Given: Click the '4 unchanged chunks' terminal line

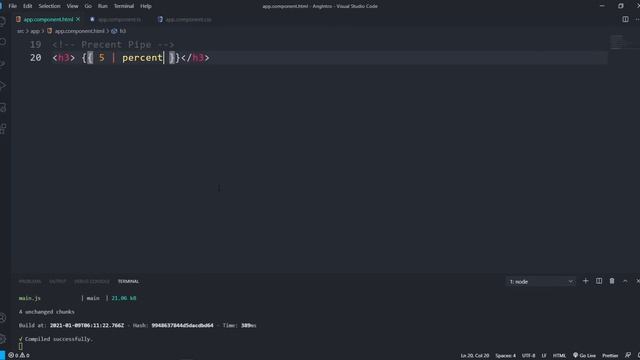Looking at the screenshot, I should [x=47, y=312].
